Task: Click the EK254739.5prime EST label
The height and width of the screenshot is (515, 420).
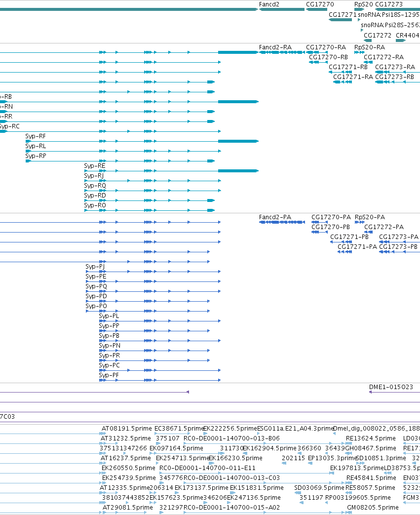Action: 129,478
